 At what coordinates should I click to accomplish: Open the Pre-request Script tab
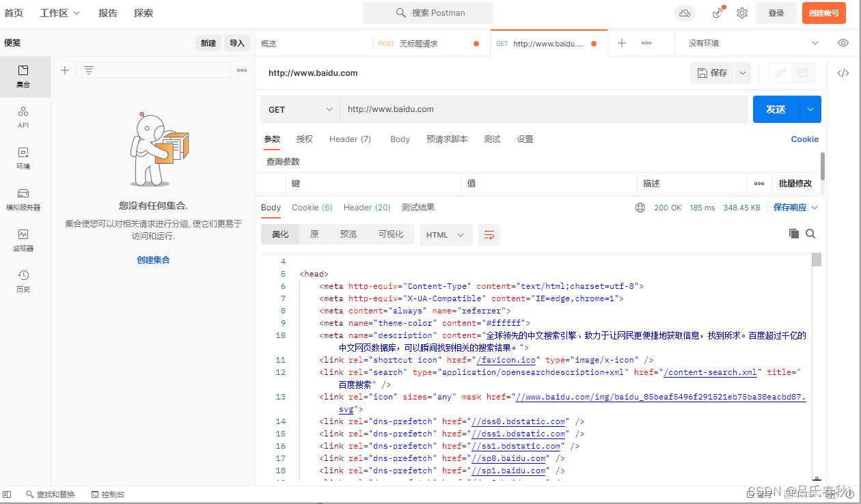click(x=447, y=139)
